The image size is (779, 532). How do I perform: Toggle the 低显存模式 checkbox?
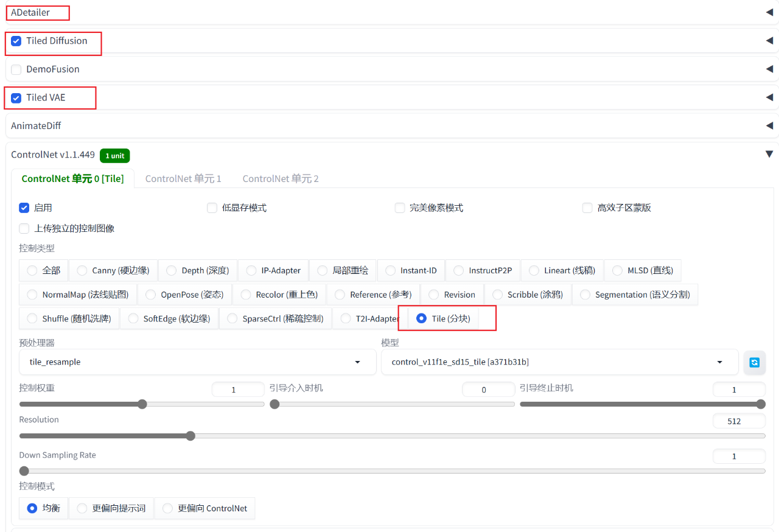tap(212, 208)
